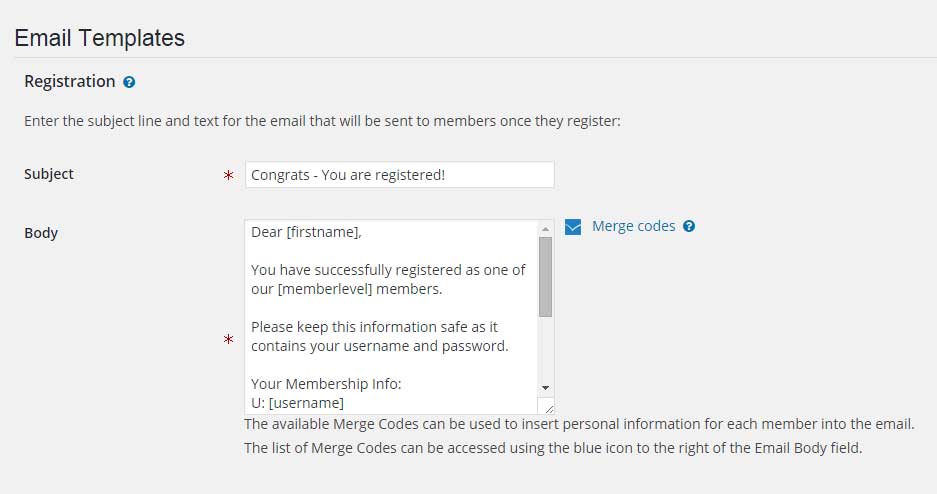Click the scroll up arrow in Body
This screenshot has height=494, width=937.
pyautogui.click(x=545, y=229)
